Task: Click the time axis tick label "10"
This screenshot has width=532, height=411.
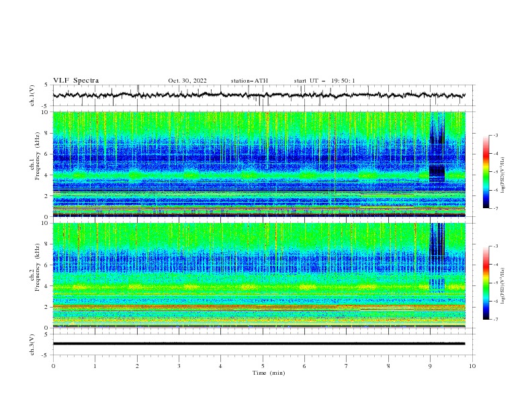Action: tap(472, 366)
